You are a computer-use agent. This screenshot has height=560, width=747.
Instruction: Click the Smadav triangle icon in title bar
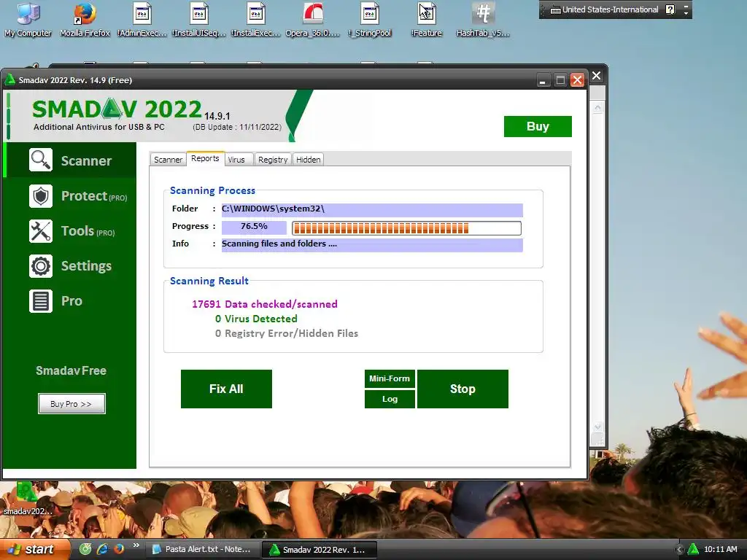pos(9,79)
